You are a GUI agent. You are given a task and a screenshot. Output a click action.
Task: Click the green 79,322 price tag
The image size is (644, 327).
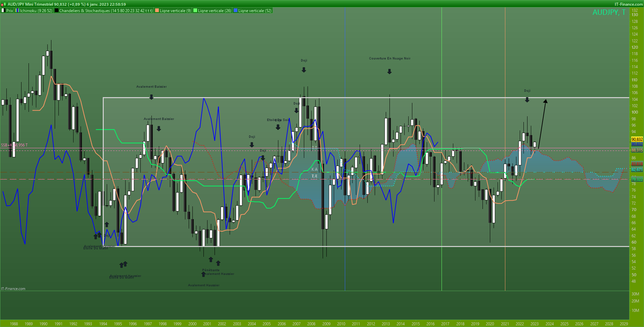pos(637,179)
